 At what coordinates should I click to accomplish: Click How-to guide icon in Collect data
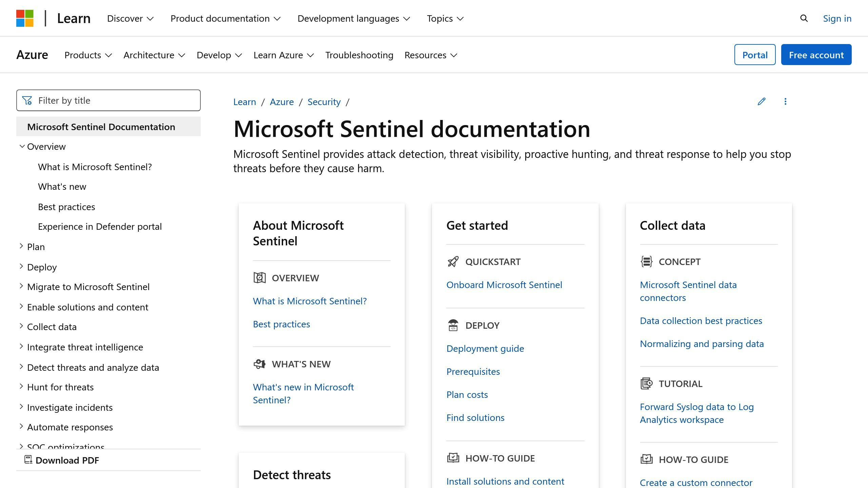pyautogui.click(x=646, y=460)
